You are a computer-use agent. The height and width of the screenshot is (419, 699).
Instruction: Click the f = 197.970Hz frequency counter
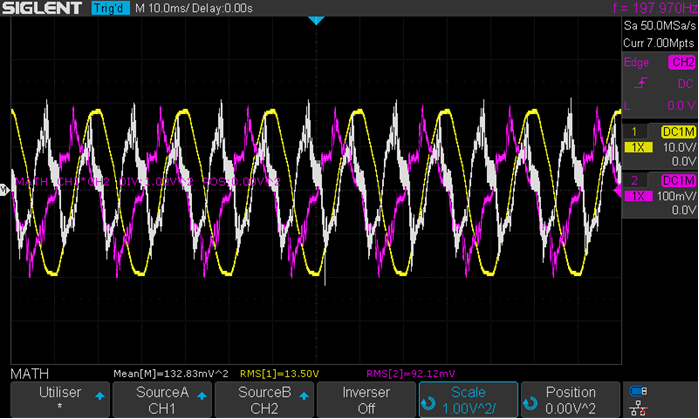point(655,8)
